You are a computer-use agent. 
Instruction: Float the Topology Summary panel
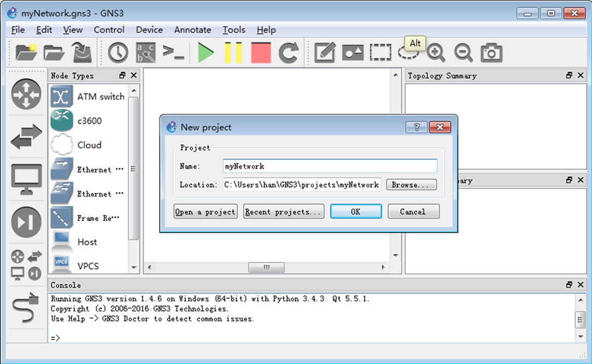569,75
